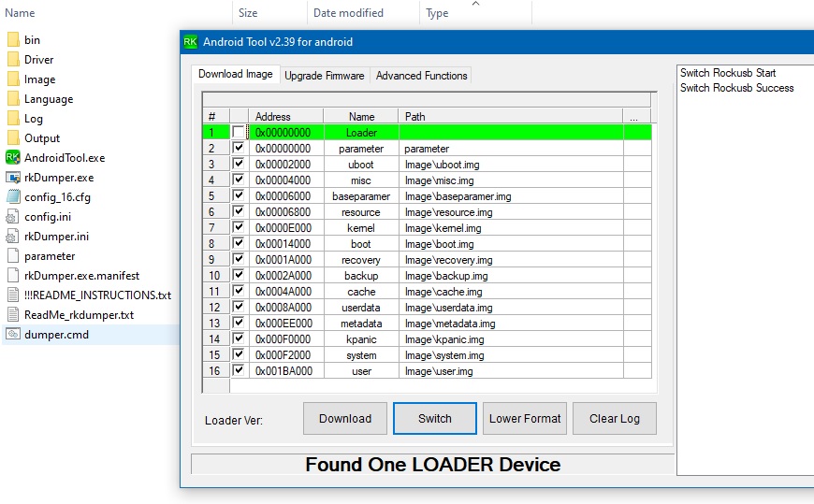The height and width of the screenshot is (504, 814).
Task: Uncheck the userdata row checkbox
Action: tap(238, 308)
